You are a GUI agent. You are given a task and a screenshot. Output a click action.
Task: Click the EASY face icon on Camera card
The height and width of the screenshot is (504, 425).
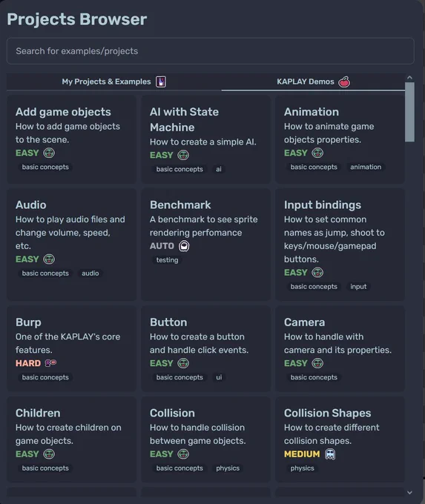click(x=317, y=363)
